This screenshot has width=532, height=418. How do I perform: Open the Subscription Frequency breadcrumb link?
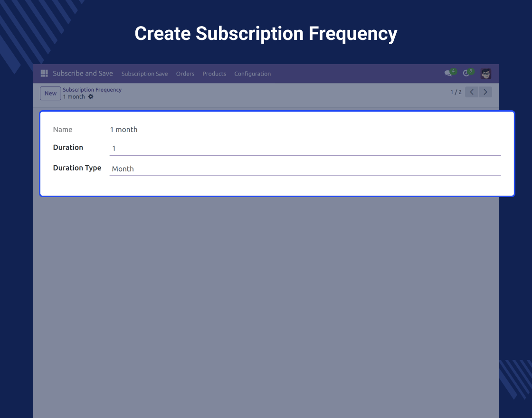pos(92,90)
